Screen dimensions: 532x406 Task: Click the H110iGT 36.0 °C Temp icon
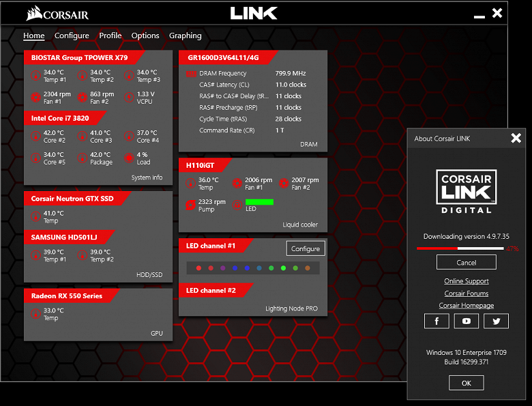[x=191, y=184]
